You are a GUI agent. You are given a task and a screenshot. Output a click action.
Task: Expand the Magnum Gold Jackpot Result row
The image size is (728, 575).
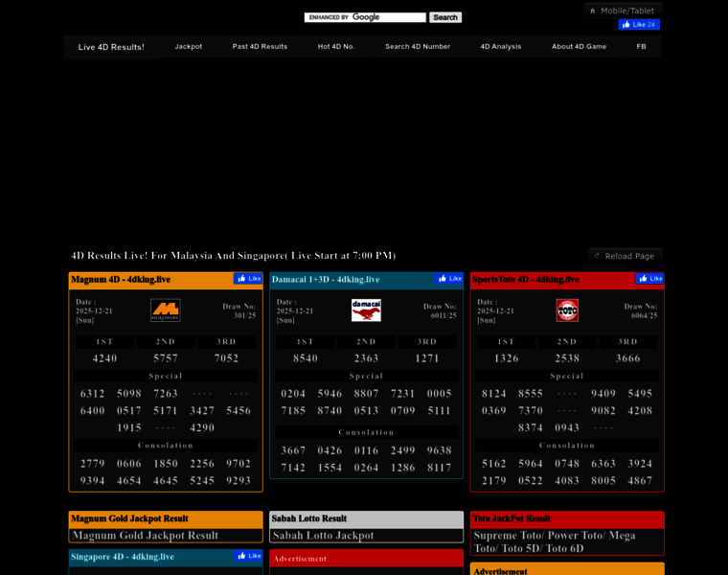click(166, 536)
